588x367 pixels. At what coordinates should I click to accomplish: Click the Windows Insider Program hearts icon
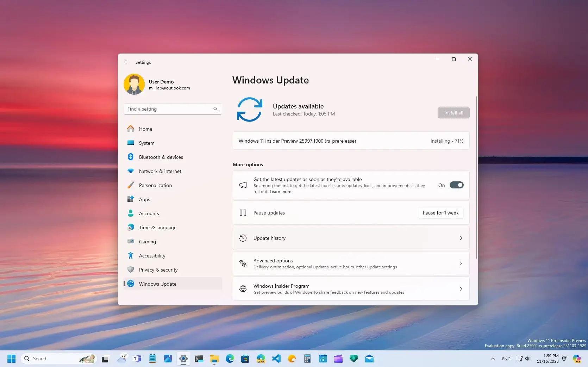pos(243,289)
